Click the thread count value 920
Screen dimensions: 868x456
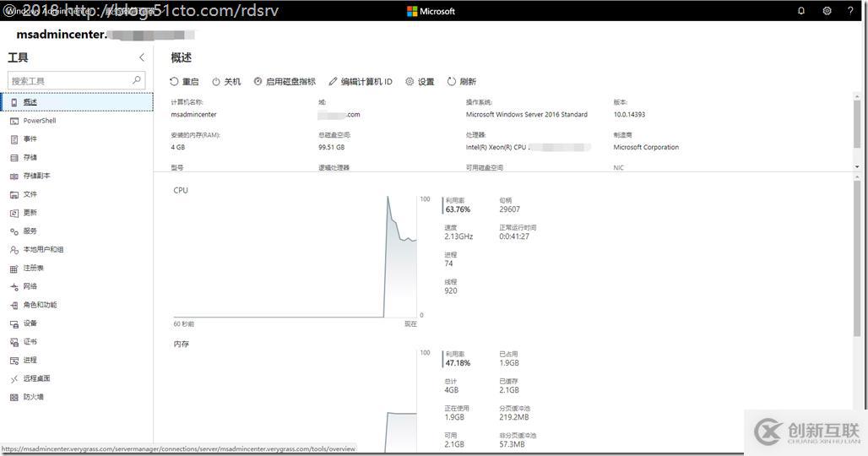pos(451,290)
